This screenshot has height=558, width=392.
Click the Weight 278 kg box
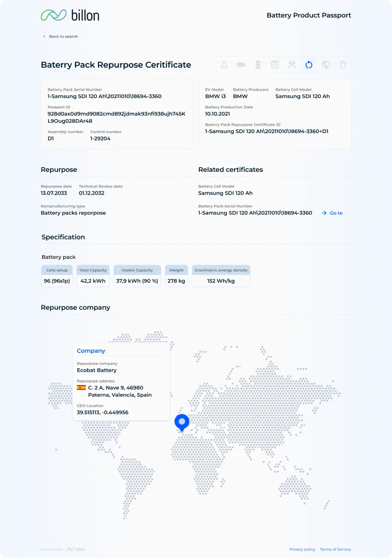(176, 276)
